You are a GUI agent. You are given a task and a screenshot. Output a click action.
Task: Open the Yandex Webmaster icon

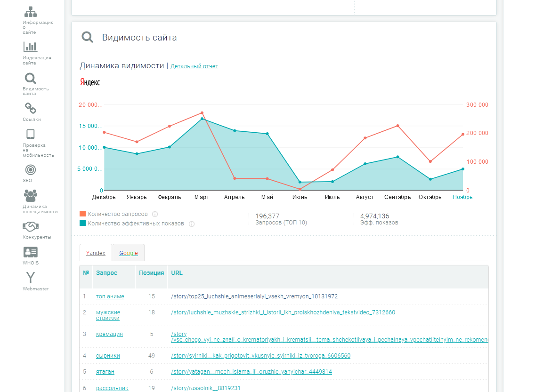coord(30,278)
